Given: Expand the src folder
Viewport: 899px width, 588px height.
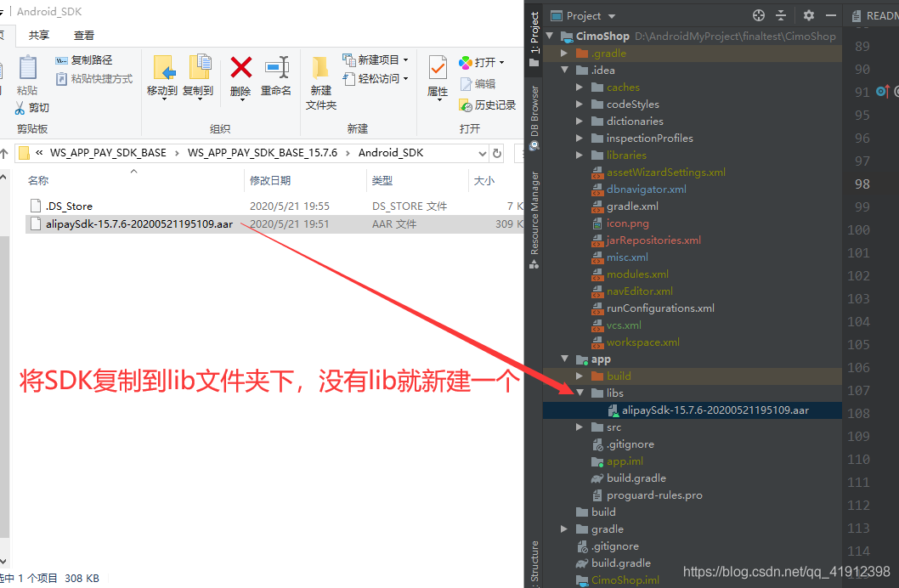Looking at the screenshot, I should click(579, 427).
